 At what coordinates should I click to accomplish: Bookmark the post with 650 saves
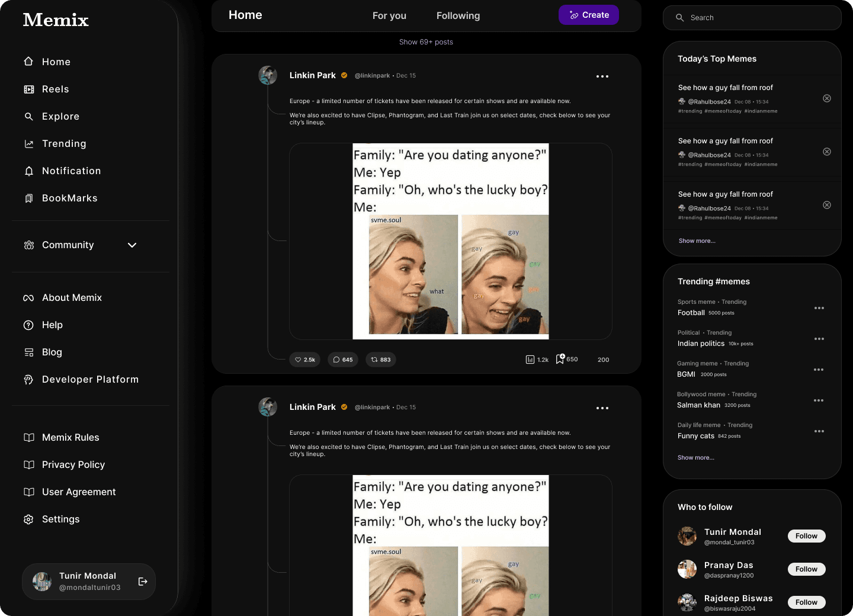tap(566, 359)
